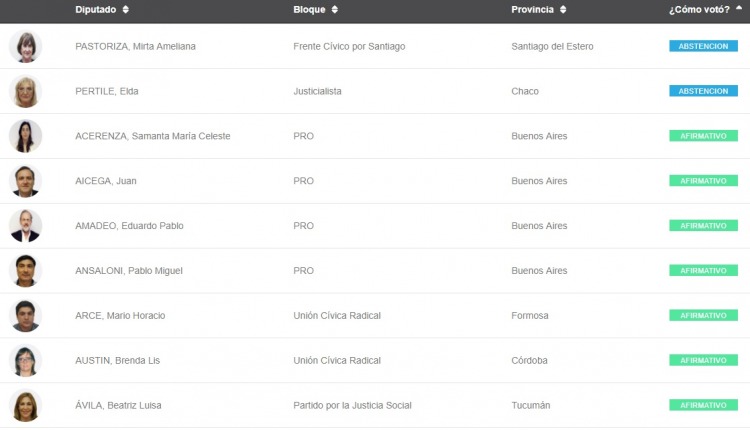View Mario Horacio Arce's portrait
The height and width of the screenshot is (430, 750).
tap(25, 316)
